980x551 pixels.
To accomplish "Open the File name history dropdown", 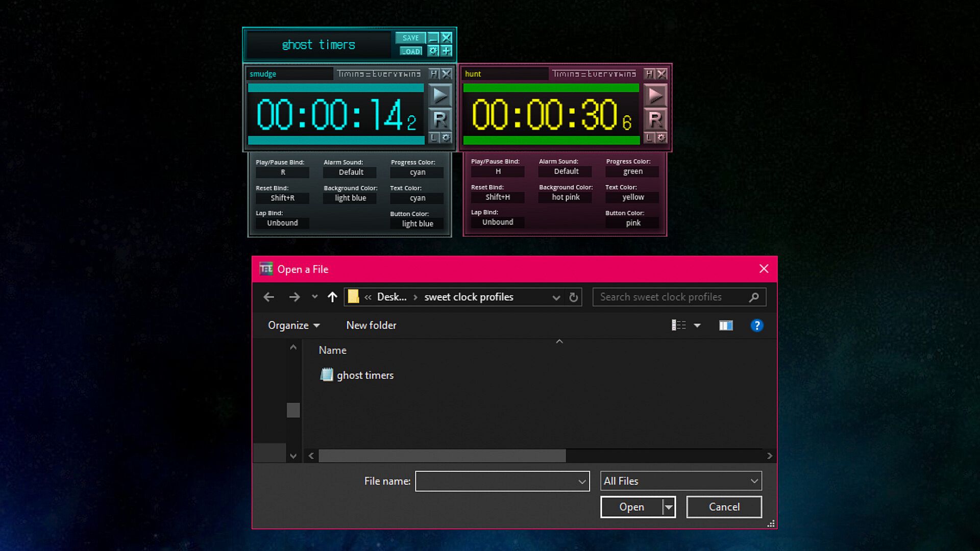I will point(582,482).
